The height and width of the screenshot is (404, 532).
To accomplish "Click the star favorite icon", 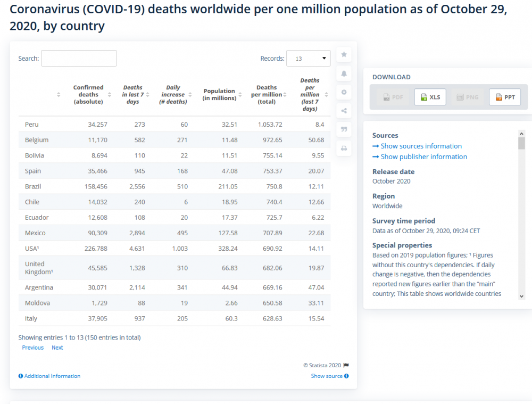I will point(344,54).
